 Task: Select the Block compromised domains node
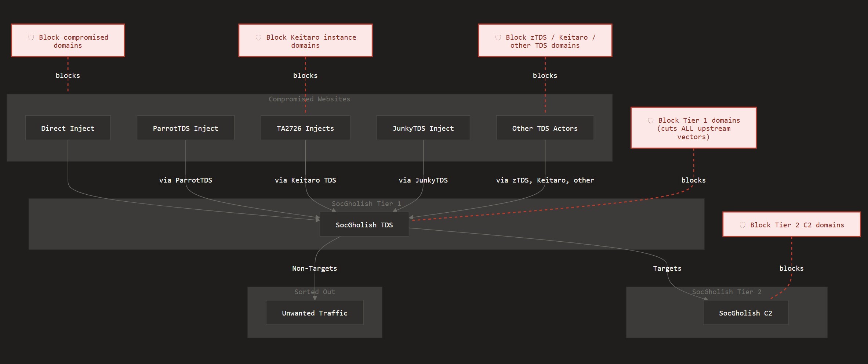(x=68, y=41)
